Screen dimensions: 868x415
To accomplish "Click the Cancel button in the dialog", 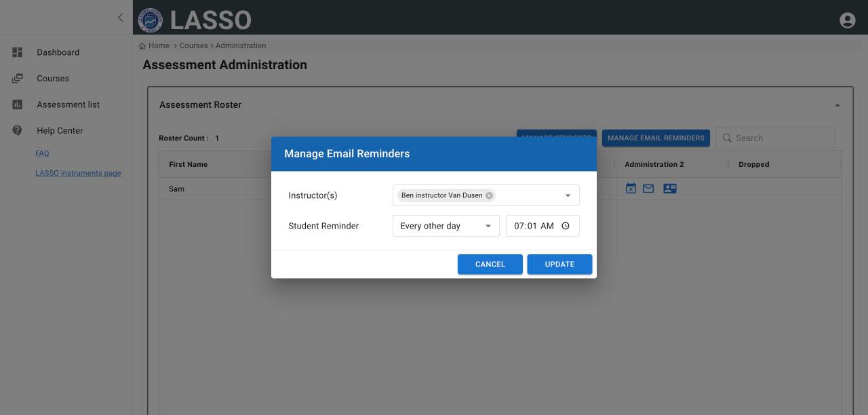I will tap(490, 264).
